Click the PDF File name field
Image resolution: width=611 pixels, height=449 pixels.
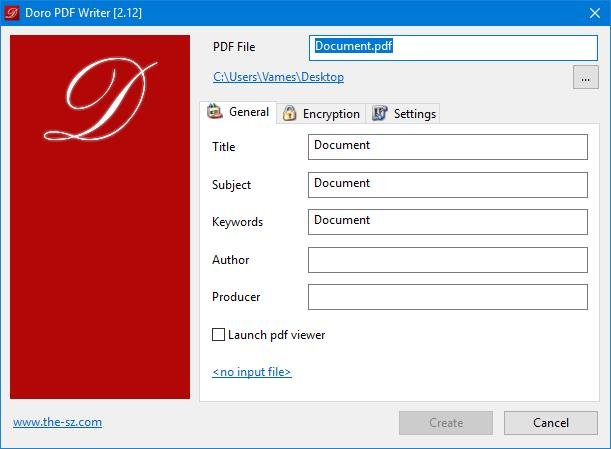pos(453,48)
